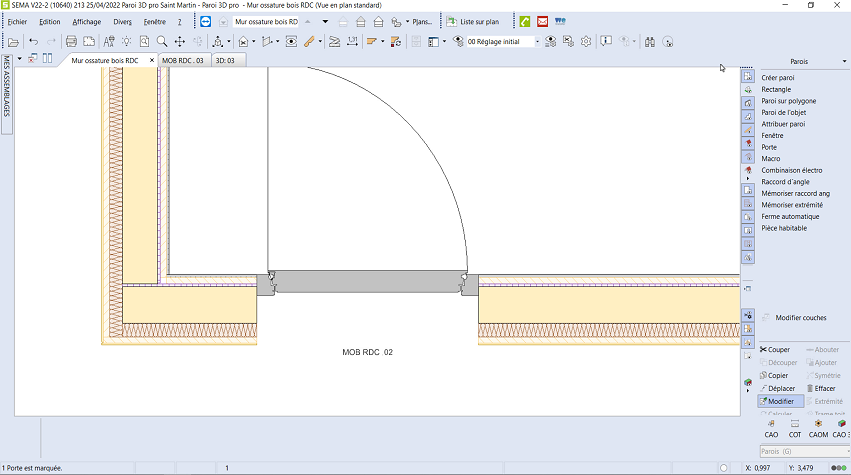This screenshot has width=851, height=475.
Task: Click the binoculars search icon
Action: [x=649, y=42]
